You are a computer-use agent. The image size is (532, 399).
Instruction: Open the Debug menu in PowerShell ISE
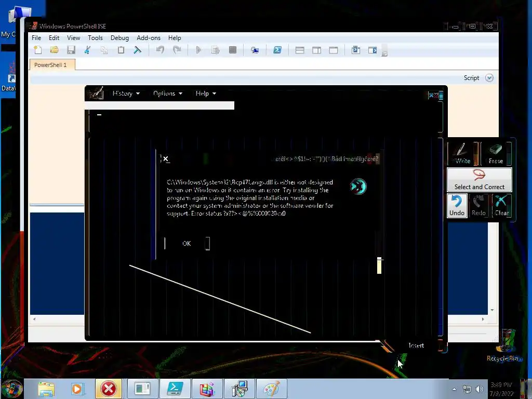pyautogui.click(x=119, y=38)
